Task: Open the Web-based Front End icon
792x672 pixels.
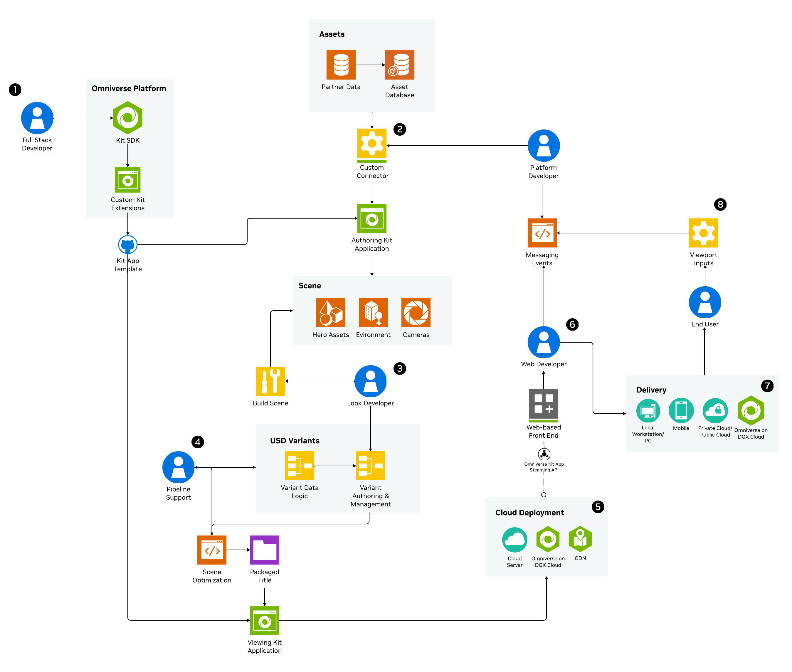Action: [544, 405]
